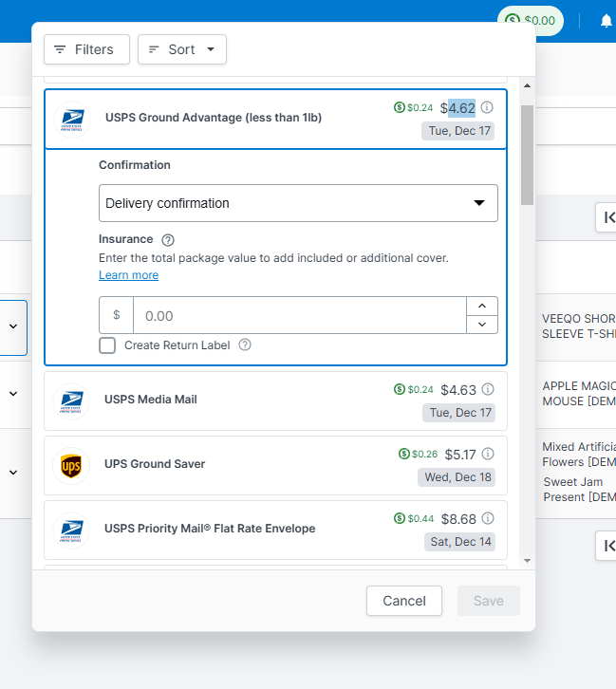Open the Filters panel
The height and width of the screenshot is (689, 616).
click(86, 49)
